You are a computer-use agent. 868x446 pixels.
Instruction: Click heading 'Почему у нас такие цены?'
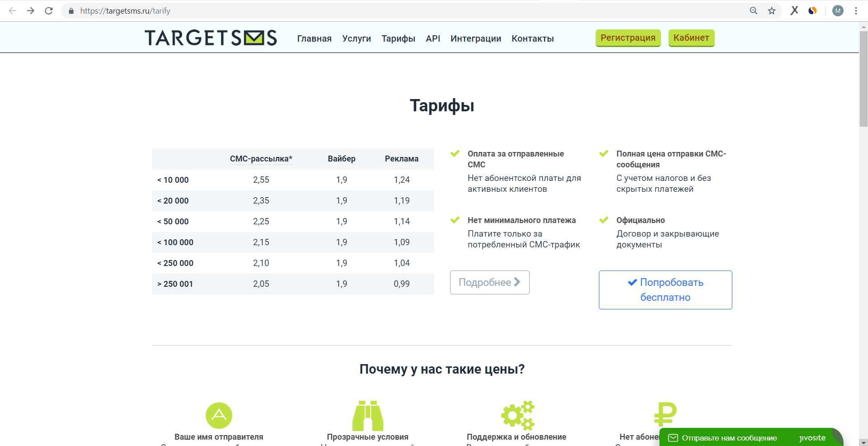point(442,369)
